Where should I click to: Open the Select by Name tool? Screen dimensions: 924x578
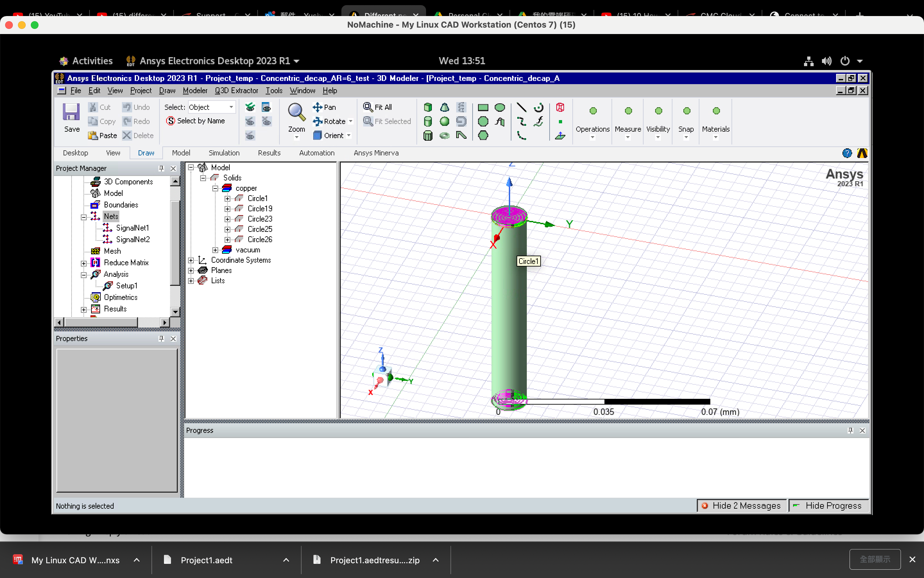(196, 121)
